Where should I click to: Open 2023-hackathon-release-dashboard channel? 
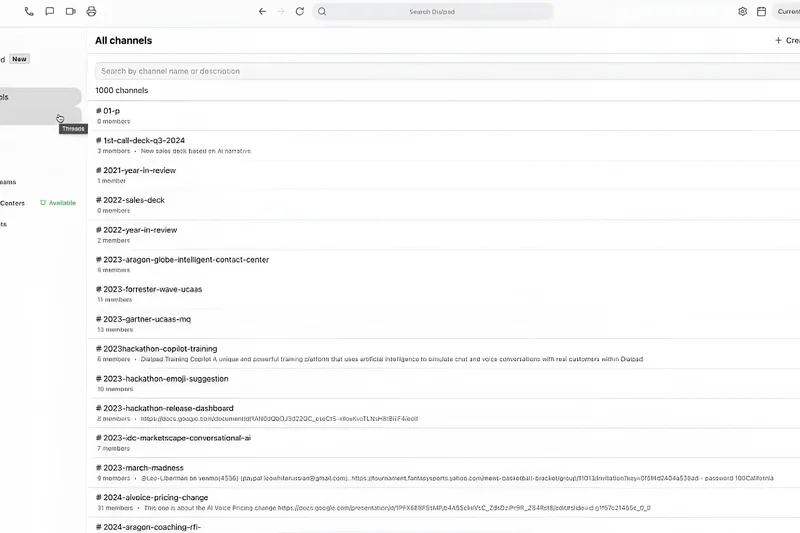(x=168, y=408)
